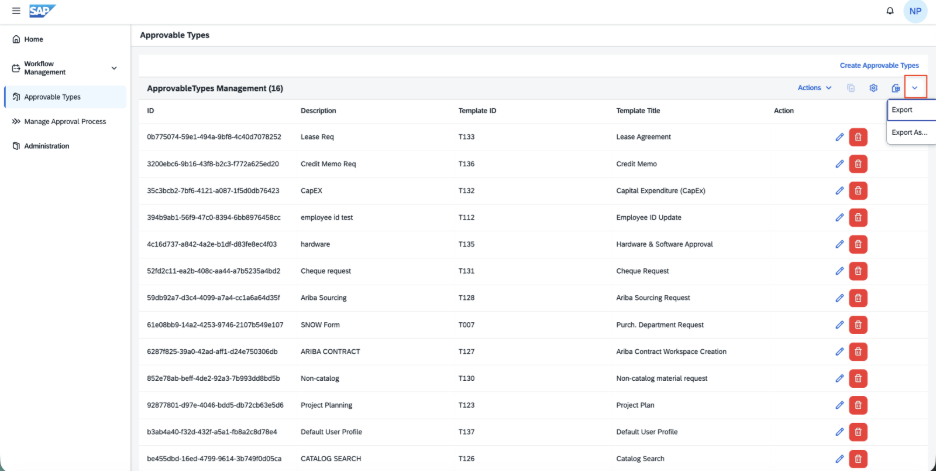The width and height of the screenshot is (936, 471).
Task: Click the Template ID column header
Action: click(477, 110)
